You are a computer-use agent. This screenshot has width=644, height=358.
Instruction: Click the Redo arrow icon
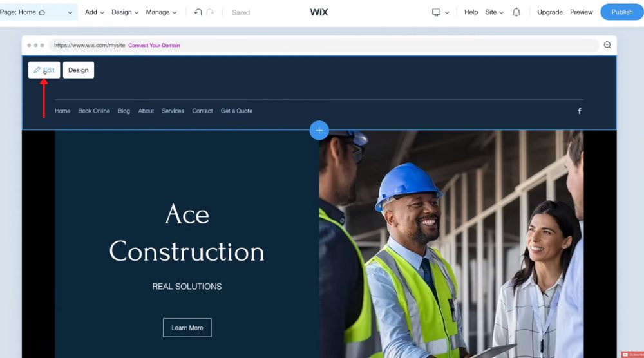211,12
